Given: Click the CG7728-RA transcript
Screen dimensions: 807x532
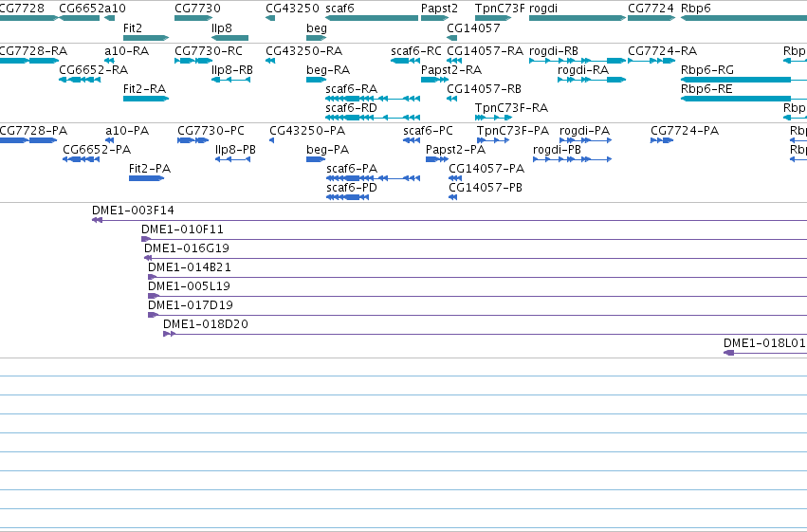Looking at the screenshot, I should (x=28, y=61).
